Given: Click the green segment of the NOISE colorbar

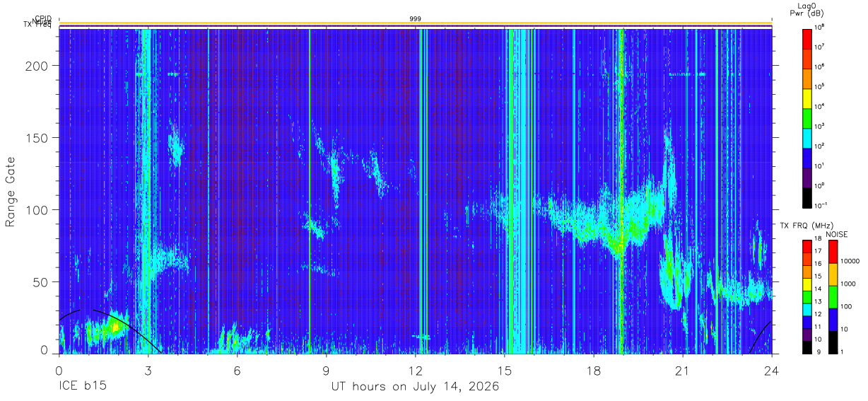Looking at the screenshot, I should 833,297.
